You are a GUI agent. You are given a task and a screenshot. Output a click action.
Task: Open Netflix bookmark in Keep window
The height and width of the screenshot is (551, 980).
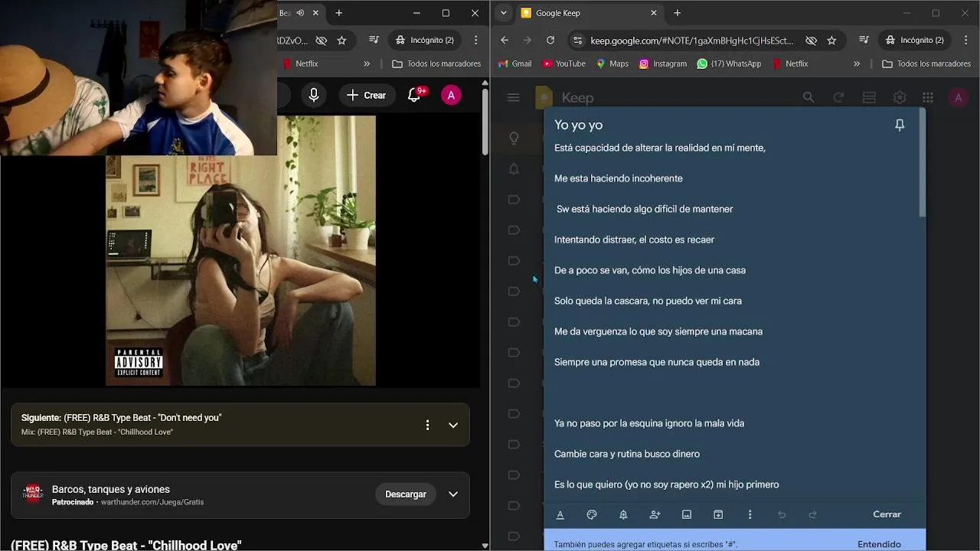click(791, 64)
